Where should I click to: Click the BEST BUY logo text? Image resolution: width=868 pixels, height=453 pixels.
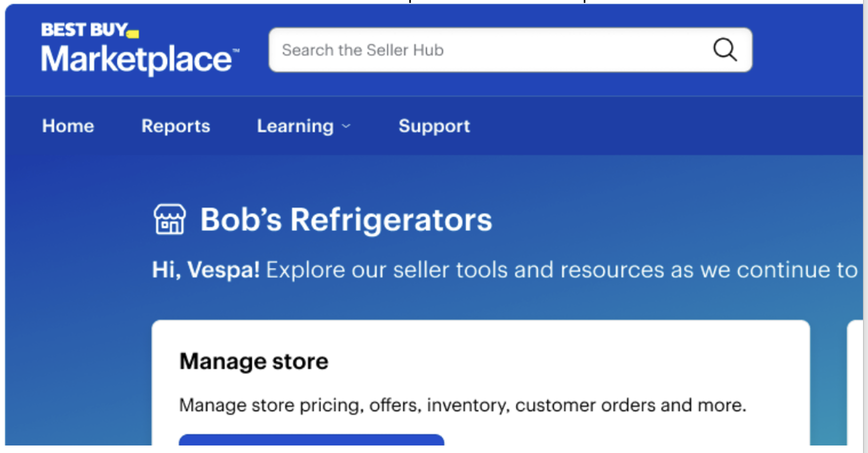coord(84,30)
